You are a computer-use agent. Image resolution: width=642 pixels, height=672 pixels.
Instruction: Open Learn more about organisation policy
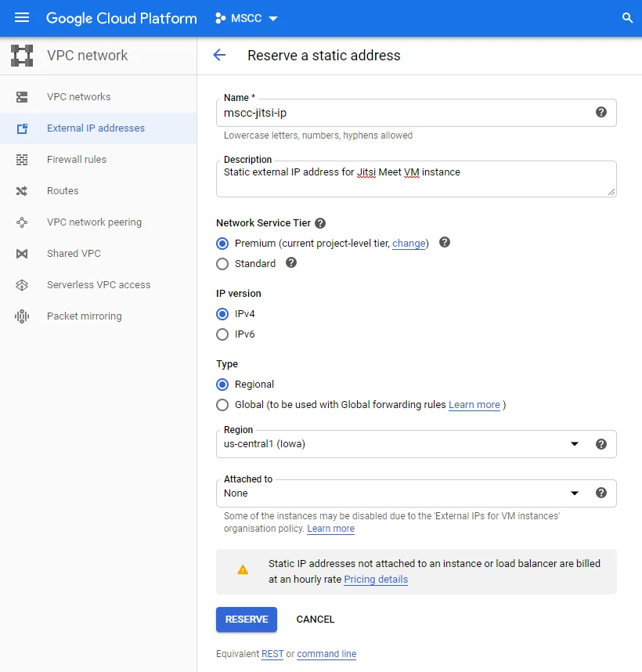point(330,529)
